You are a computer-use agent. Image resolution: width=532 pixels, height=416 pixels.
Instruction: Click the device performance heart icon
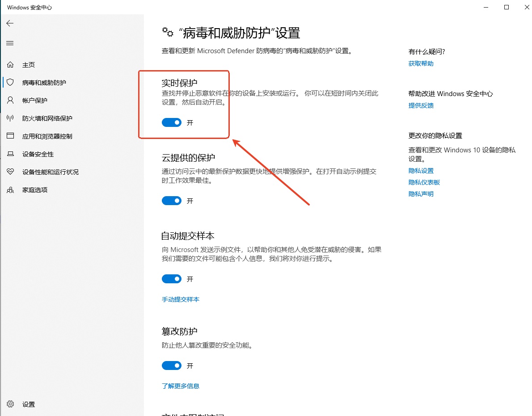coord(10,172)
